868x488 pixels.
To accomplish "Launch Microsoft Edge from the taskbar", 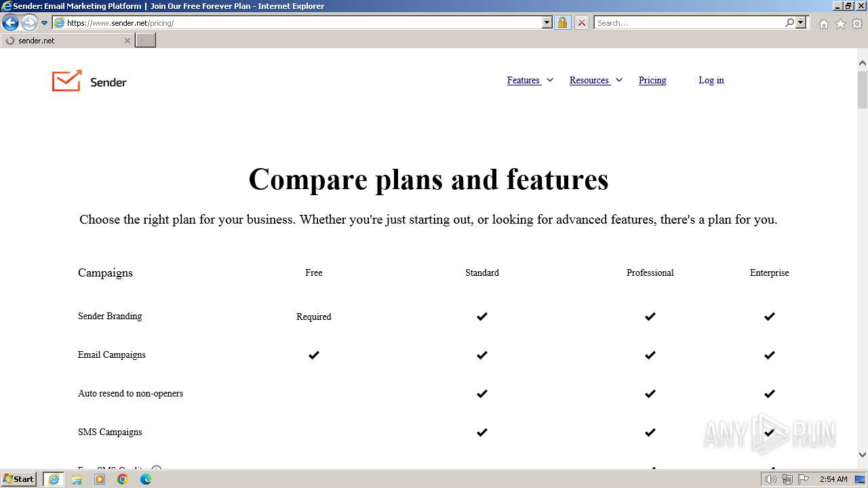I will (146, 479).
